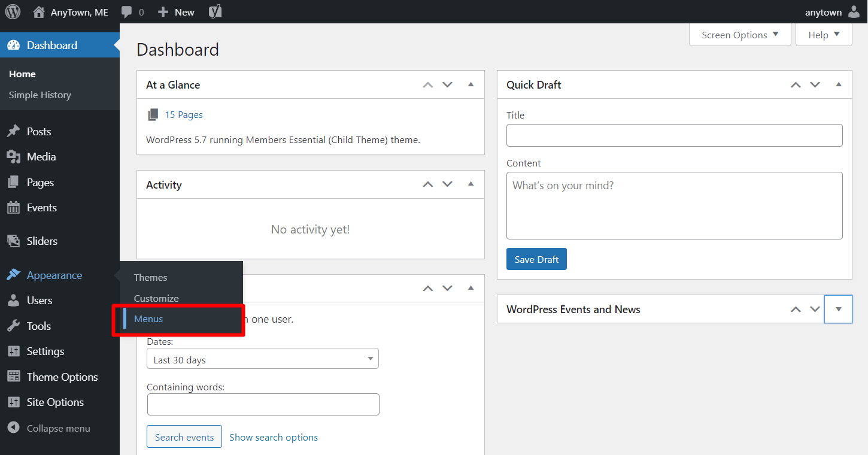This screenshot has width=868, height=455.
Task: Open the Yoast SEO icon
Action: 215,12
